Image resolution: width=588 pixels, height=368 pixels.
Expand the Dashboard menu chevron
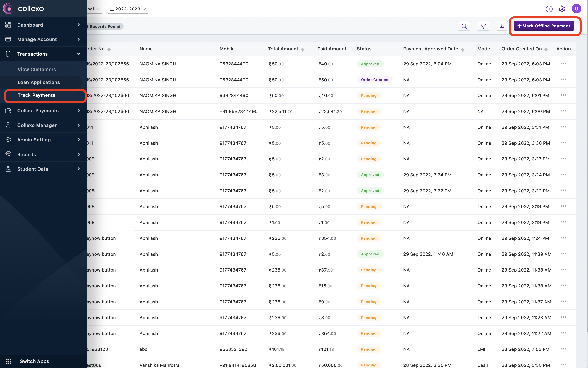(78, 25)
